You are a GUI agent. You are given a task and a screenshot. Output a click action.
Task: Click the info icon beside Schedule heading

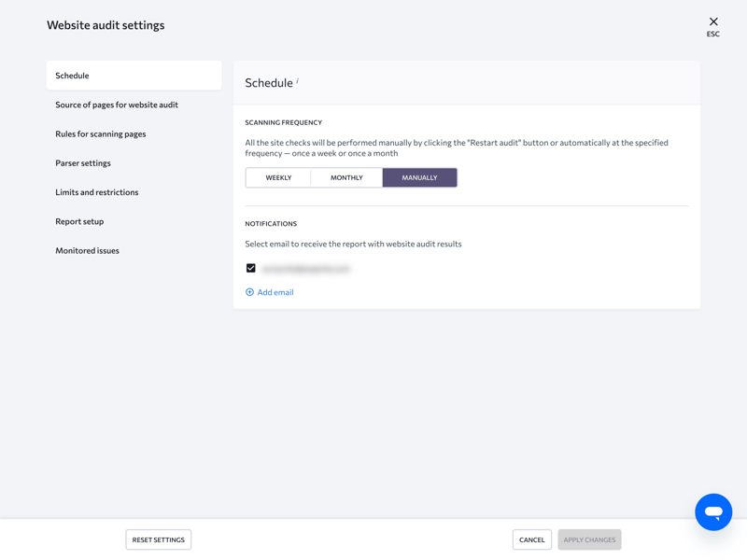(x=298, y=81)
